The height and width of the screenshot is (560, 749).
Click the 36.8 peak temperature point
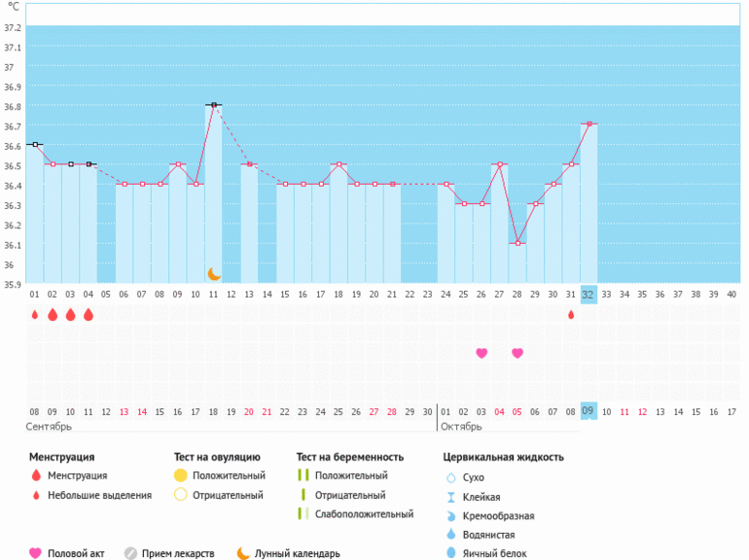click(x=213, y=105)
